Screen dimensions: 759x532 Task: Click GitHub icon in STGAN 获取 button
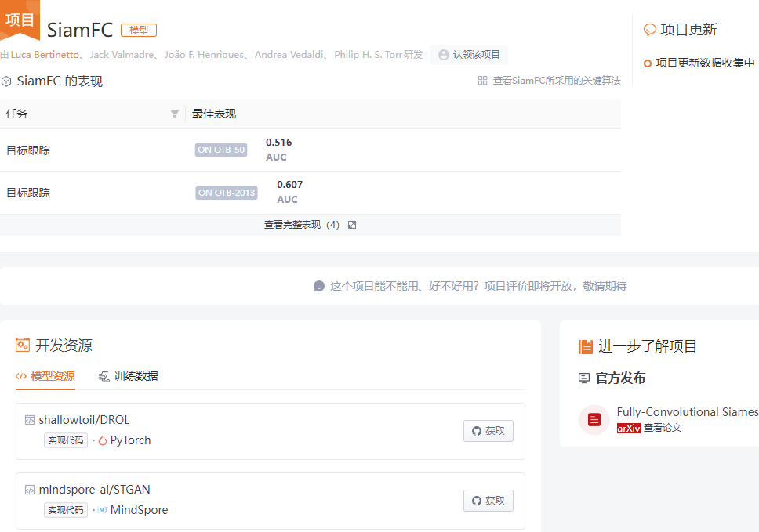pyautogui.click(x=477, y=501)
